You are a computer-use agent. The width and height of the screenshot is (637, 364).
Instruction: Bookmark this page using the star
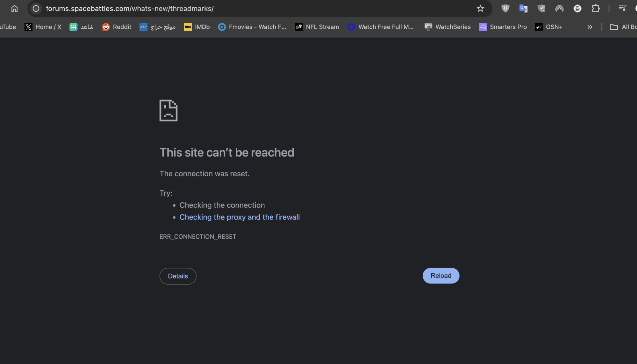480,9
